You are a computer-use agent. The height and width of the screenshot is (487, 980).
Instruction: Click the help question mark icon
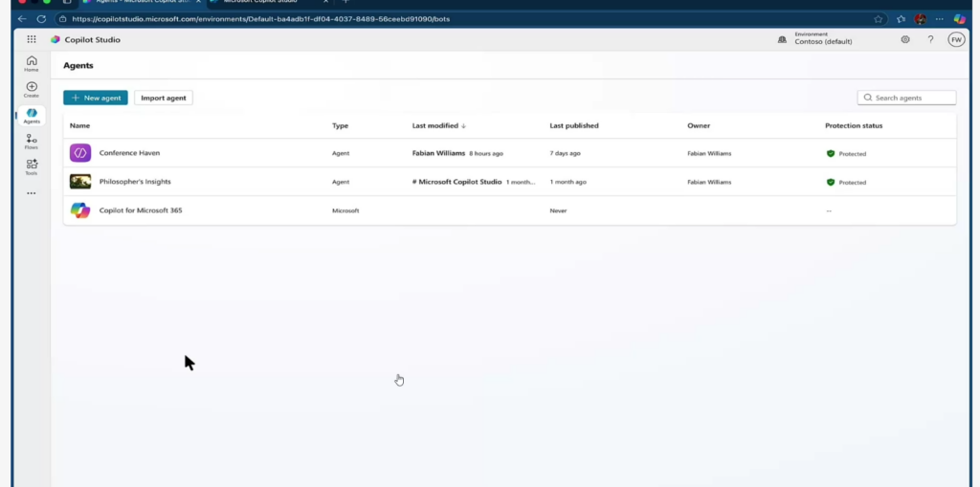click(x=930, y=40)
